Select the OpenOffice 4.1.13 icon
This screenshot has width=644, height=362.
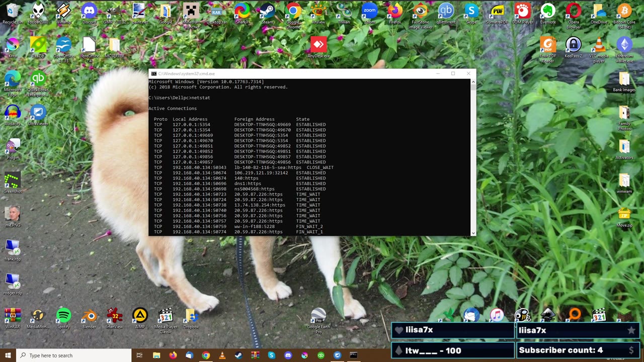63,49
